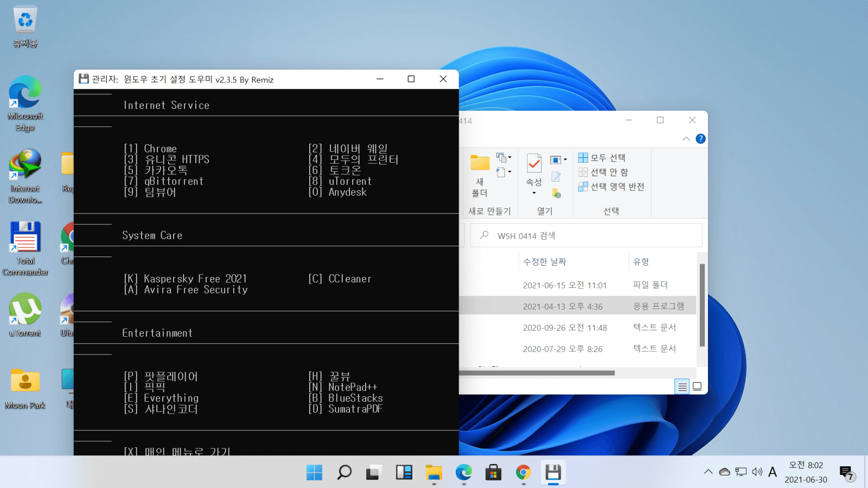Expand Easy access dropdown in Explorer ribbon
This screenshot has height=488, width=868.
[503, 172]
